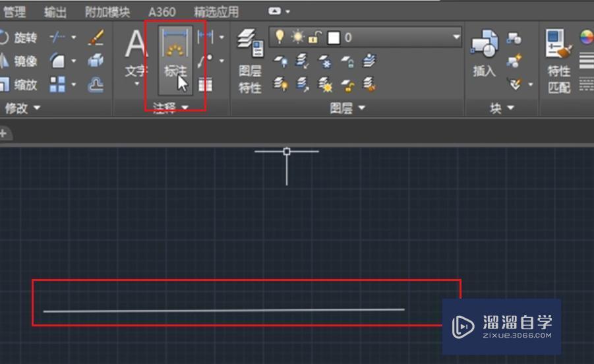
Task: Expand the Edit Attributes dropdown arrow
Action: [531, 84]
